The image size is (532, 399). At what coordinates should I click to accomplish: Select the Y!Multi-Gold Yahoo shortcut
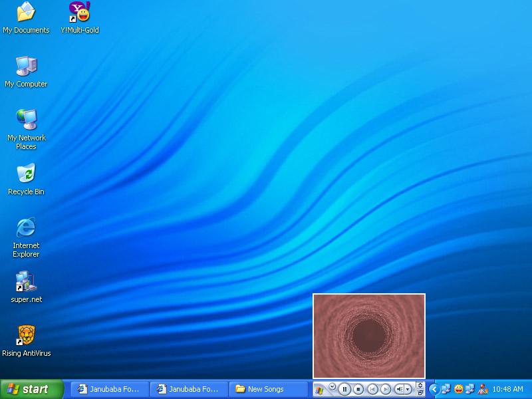[x=80, y=18]
